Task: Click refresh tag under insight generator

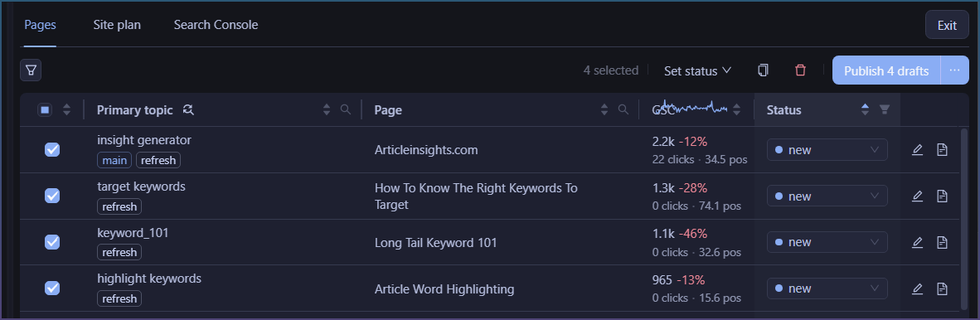Action: coord(158,160)
